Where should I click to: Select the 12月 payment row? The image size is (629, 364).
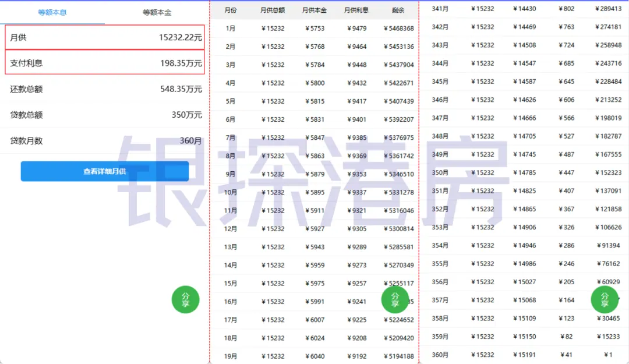(x=314, y=229)
